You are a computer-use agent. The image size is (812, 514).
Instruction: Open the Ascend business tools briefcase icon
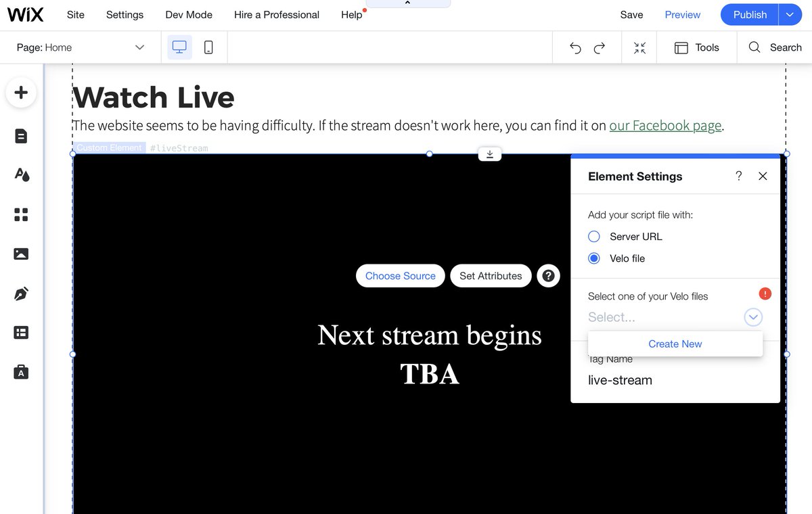click(21, 372)
